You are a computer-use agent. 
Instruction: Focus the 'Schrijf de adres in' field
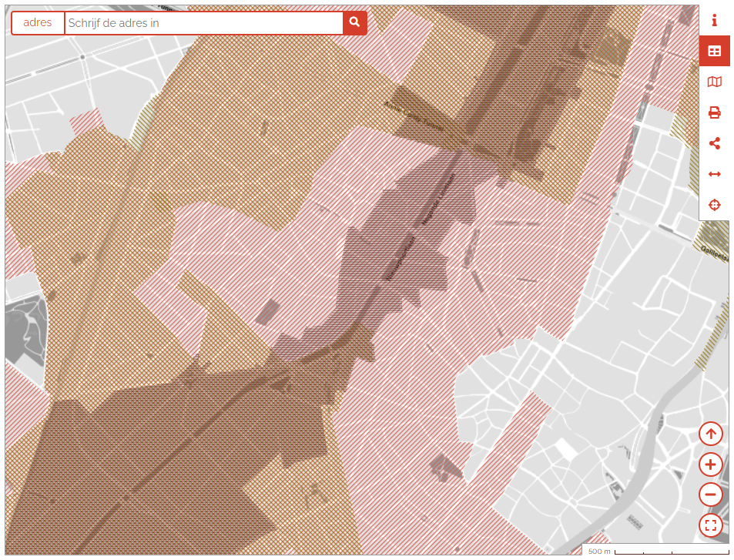204,23
